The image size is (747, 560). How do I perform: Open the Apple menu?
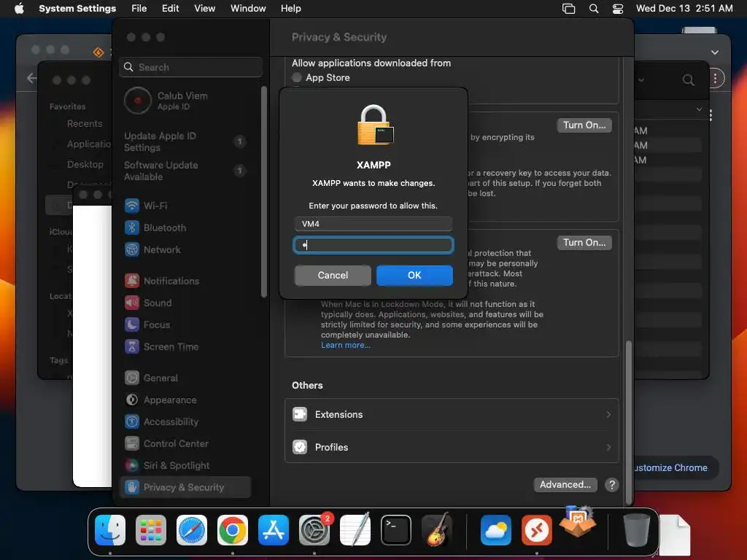click(18, 9)
